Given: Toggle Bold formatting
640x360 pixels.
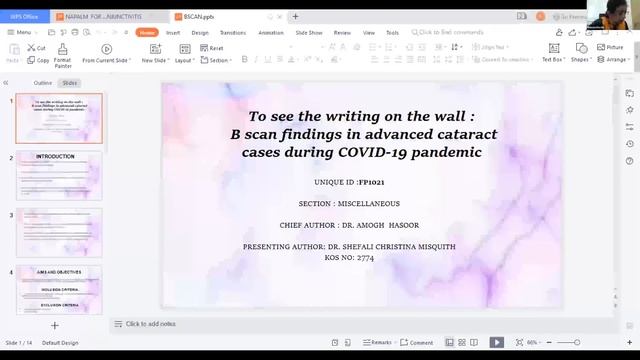Looking at the screenshot, I should tap(244, 60).
